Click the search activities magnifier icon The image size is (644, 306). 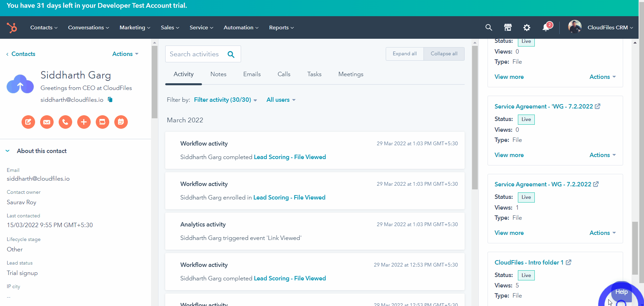pos(231,54)
